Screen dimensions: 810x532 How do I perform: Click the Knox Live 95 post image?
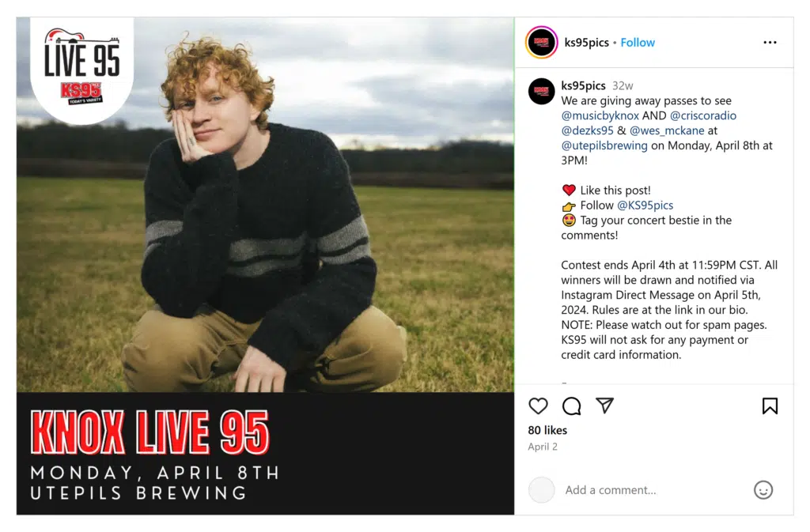(x=266, y=266)
